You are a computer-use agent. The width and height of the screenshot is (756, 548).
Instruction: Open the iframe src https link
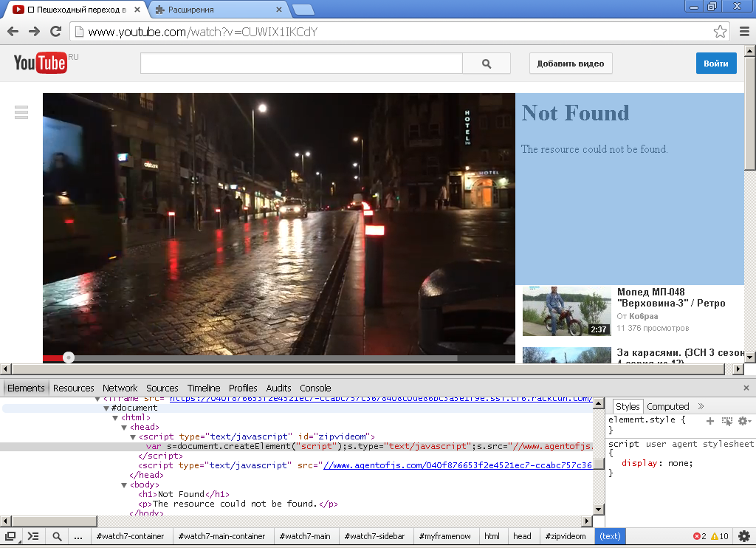(381, 400)
